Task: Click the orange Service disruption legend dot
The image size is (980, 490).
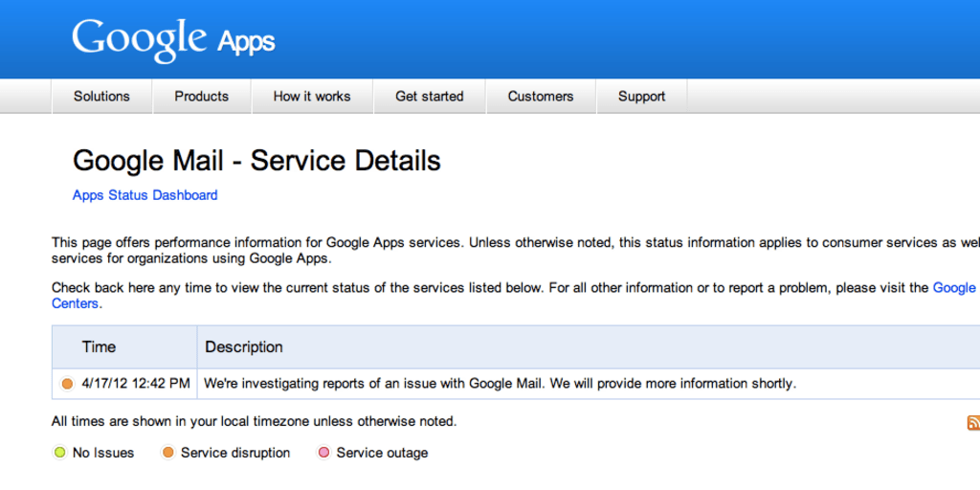Action: (x=167, y=453)
